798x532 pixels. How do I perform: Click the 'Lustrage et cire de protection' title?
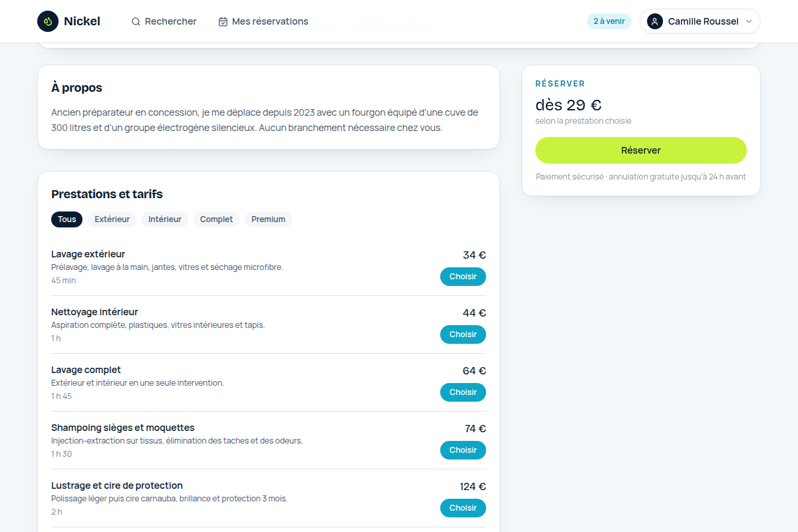point(117,485)
